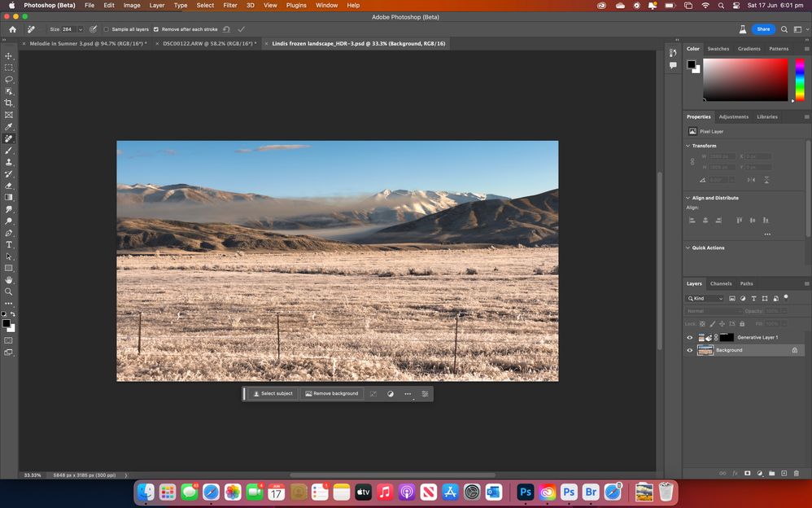This screenshot has width=812, height=508.
Task: Click the Select subject button
Action: [273, 394]
